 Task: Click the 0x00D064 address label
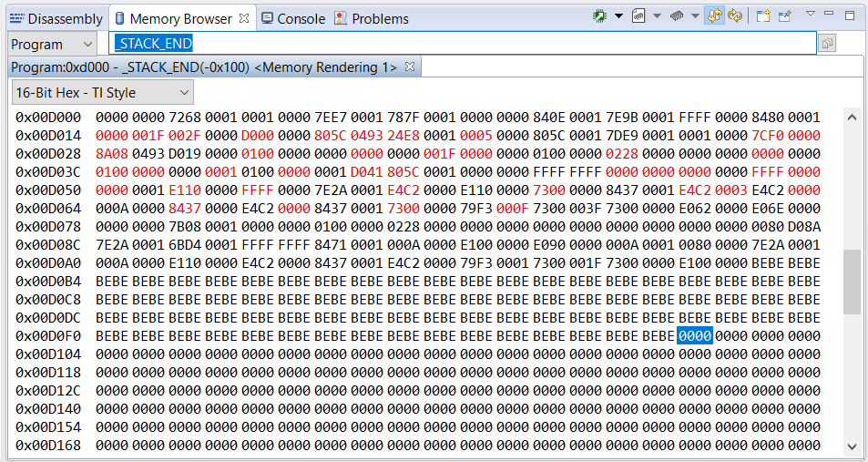coord(48,209)
